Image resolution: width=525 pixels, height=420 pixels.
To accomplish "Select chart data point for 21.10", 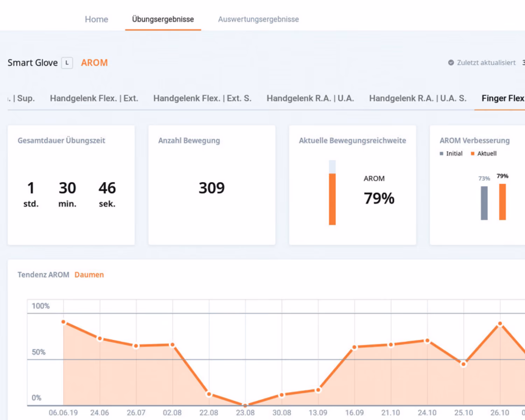I will click(x=391, y=345).
